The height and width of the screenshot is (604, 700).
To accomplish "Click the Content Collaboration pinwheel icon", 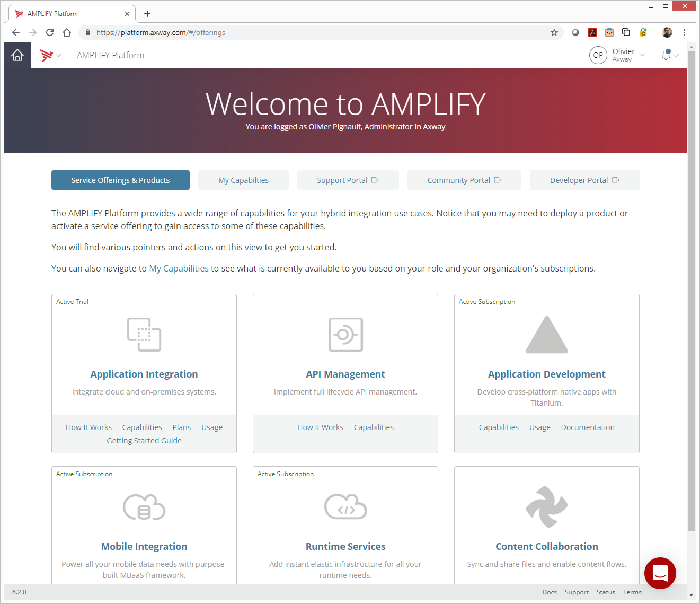I will (x=547, y=507).
